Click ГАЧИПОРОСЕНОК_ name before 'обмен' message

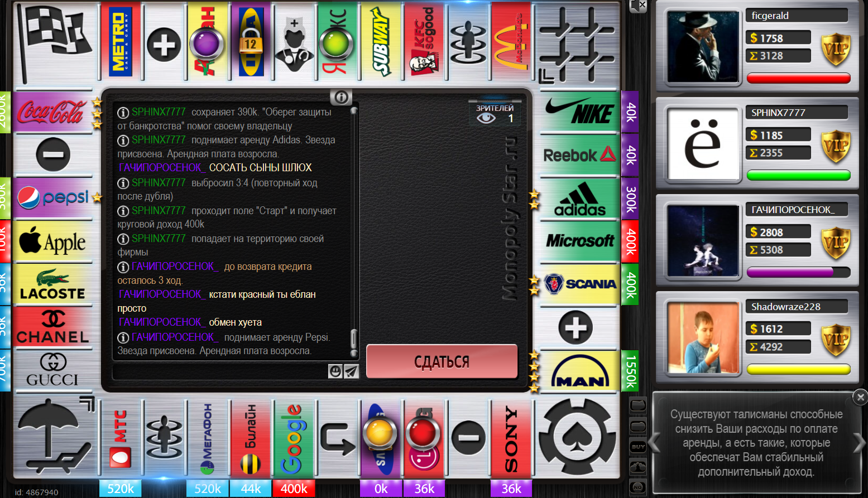tap(161, 322)
